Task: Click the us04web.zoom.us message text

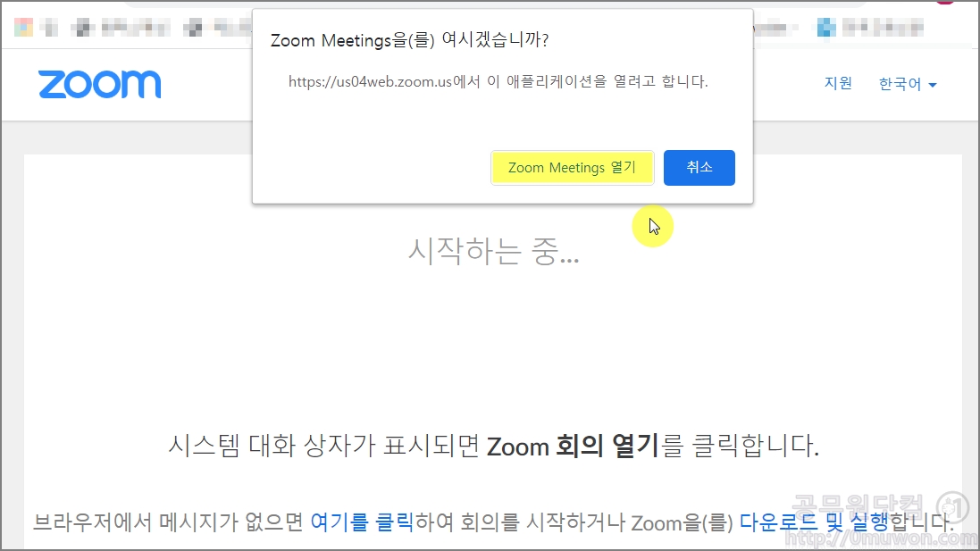Action: point(498,82)
